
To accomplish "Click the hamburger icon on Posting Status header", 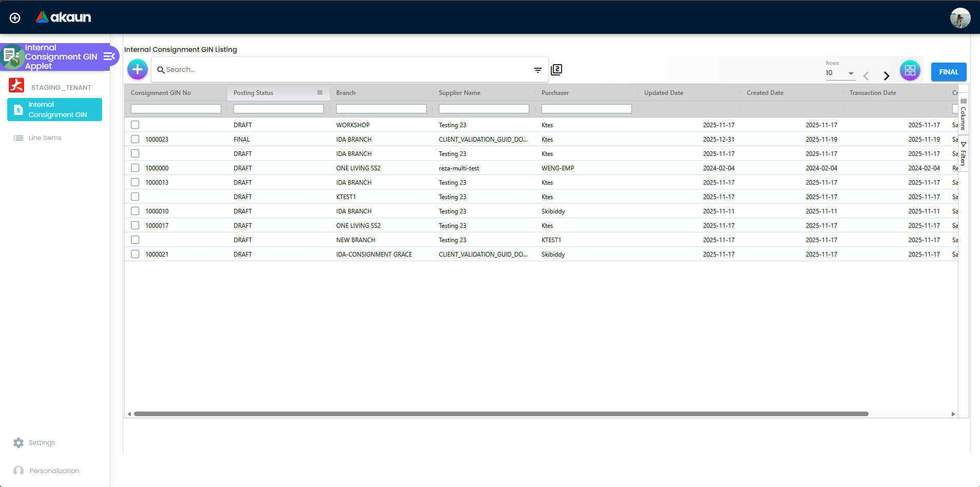I will point(320,92).
